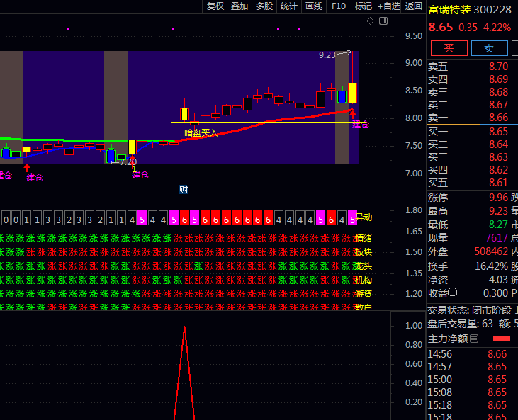Viewport: 518px width, 420px height.
Task: Click the 财 marker under chart
Action: point(184,190)
